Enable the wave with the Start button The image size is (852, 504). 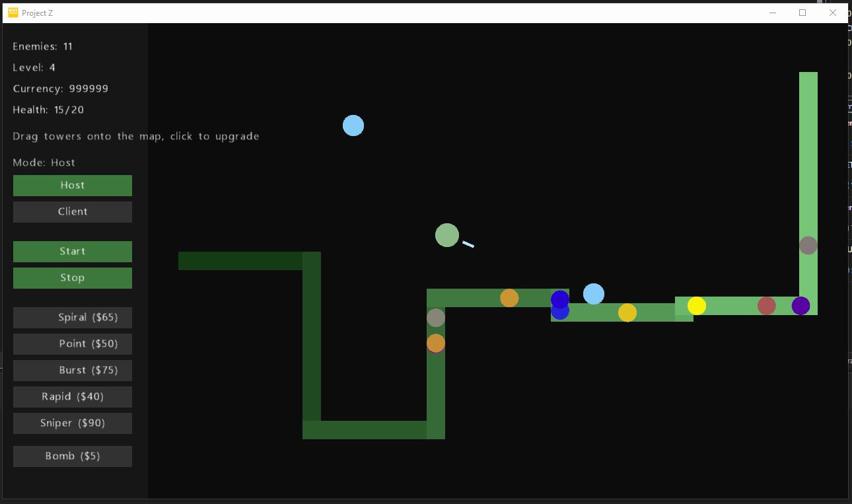click(72, 251)
